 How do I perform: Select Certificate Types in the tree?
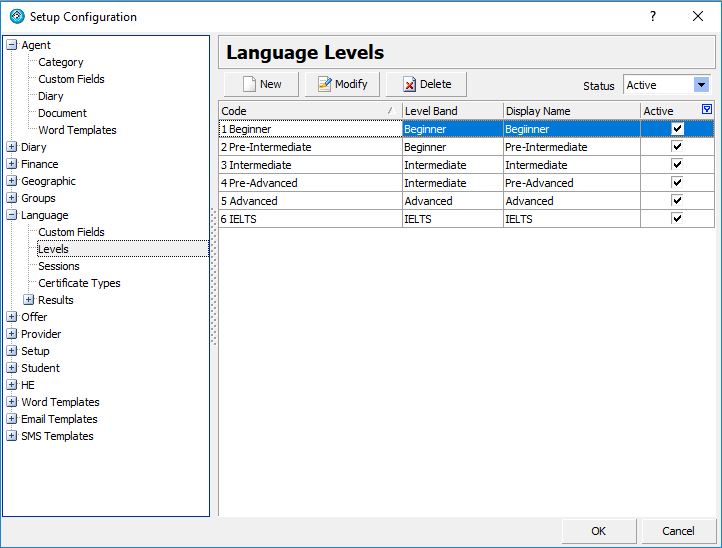click(x=79, y=283)
